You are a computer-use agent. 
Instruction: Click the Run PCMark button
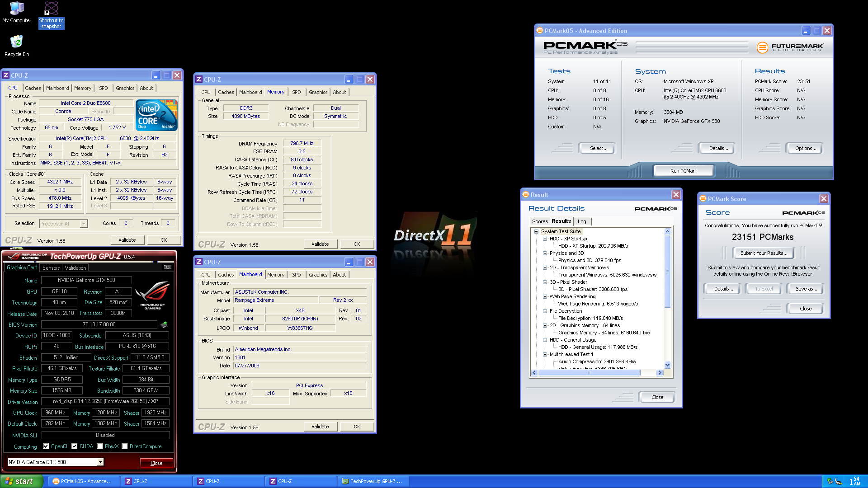coord(684,171)
